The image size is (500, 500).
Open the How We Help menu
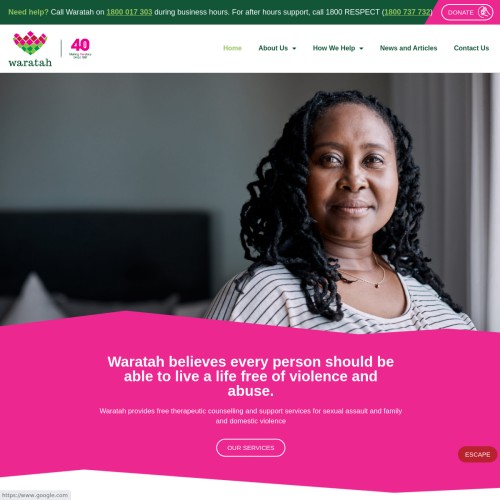[x=334, y=48]
